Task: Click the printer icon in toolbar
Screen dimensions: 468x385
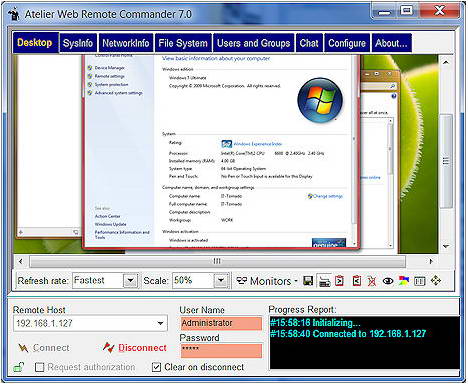Action: 324,281
